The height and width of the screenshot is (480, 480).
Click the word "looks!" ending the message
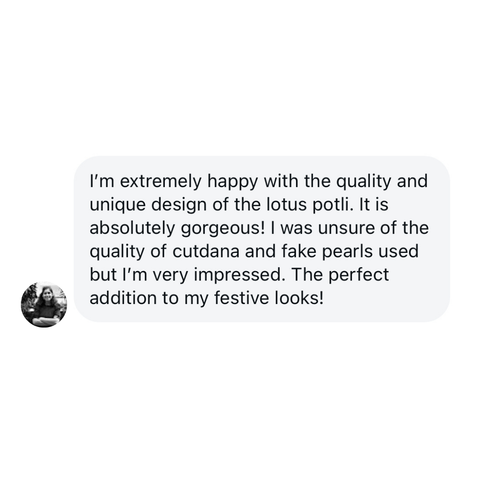299,298
